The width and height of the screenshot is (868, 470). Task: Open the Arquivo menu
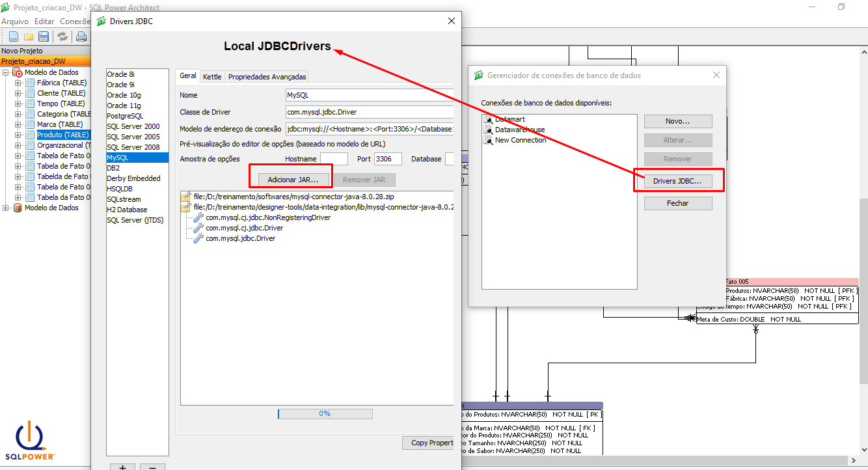[x=15, y=21]
